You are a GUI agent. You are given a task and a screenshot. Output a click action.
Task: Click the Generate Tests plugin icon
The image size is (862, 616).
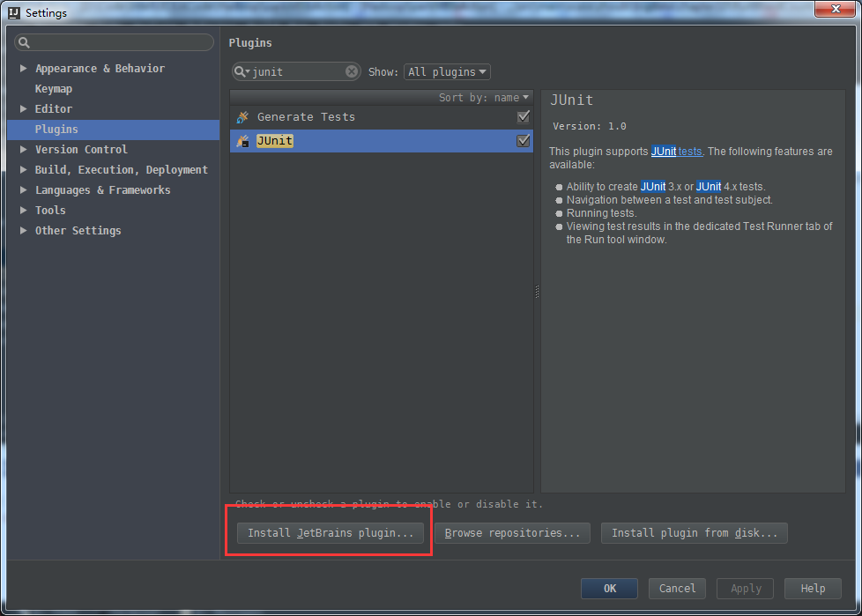click(x=242, y=117)
